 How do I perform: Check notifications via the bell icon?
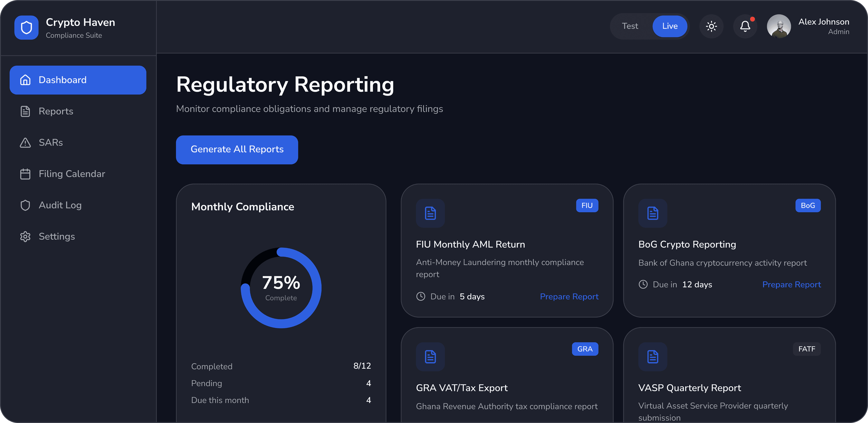[x=745, y=26]
